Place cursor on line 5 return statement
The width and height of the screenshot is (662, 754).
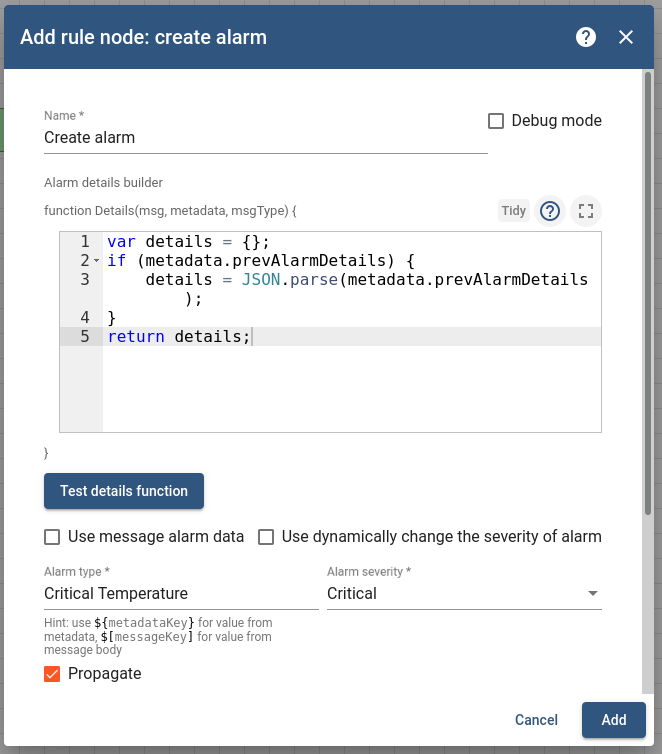coord(179,337)
